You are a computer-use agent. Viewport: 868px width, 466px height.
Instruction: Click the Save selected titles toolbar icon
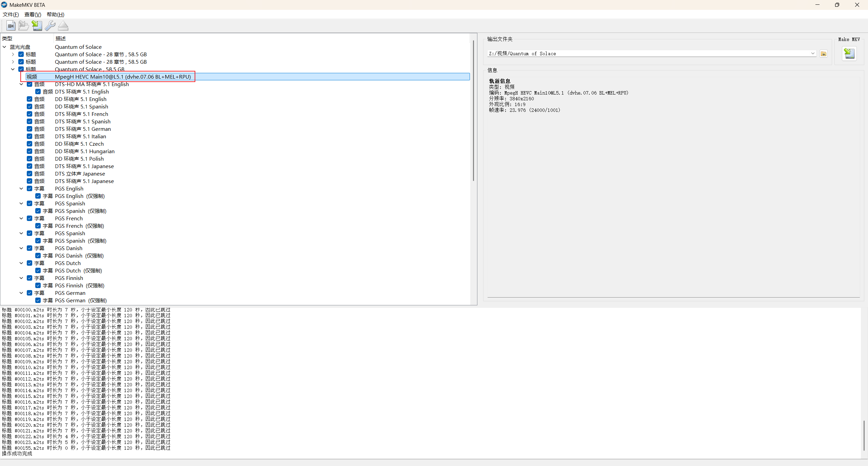(x=37, y=26)
